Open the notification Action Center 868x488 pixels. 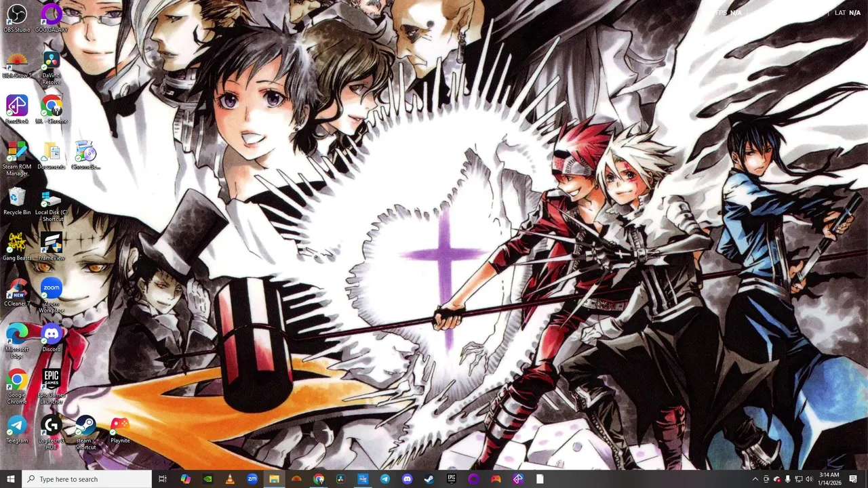click(x=853, y=479)
